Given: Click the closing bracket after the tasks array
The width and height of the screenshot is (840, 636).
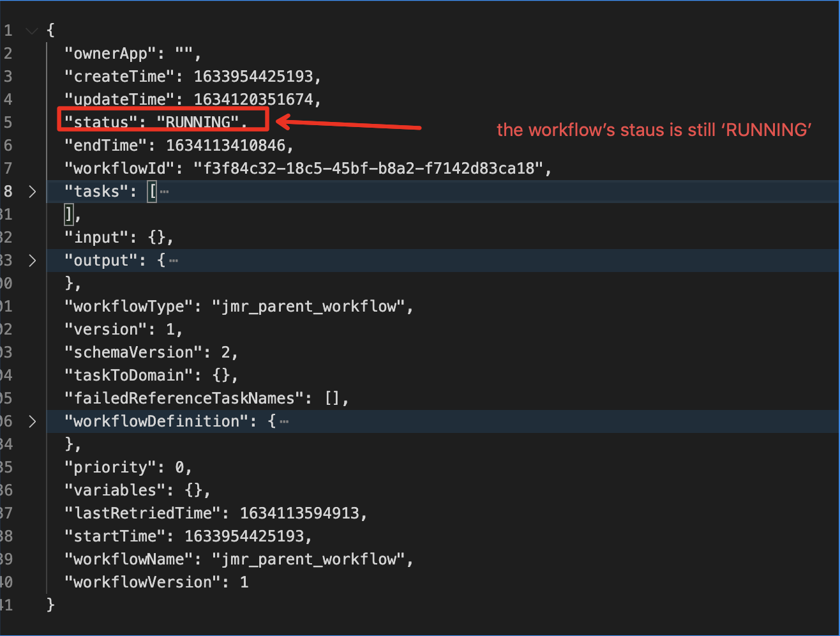Looking at the screenshot, I should [x=68, y=214].
